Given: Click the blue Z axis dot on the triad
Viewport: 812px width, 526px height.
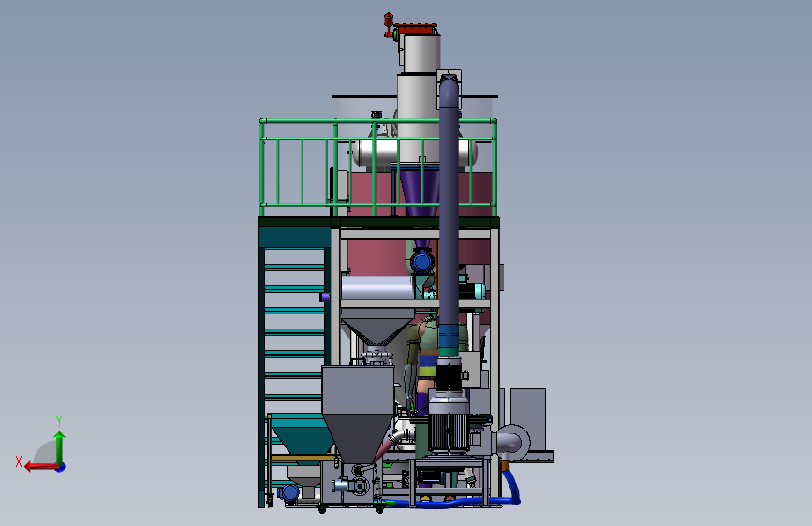Looking at the screenshot, I should click(x=61, y=467).
